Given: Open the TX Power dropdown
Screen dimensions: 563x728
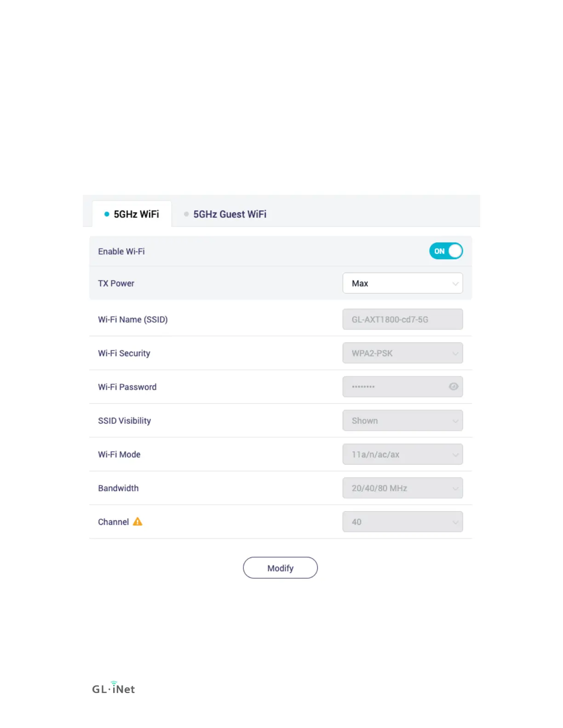Looking at the screenshot, I should 402,283.
